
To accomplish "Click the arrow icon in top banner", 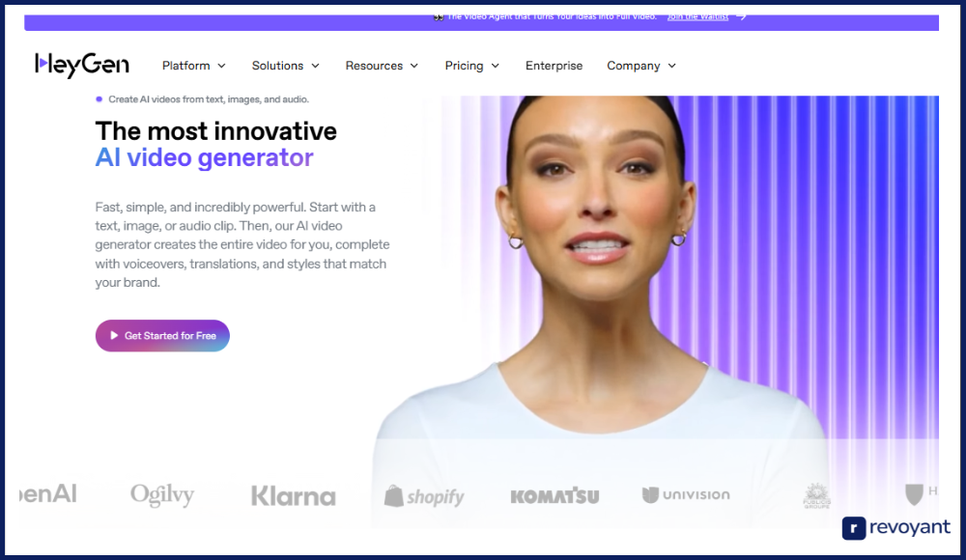I will 741,16.
